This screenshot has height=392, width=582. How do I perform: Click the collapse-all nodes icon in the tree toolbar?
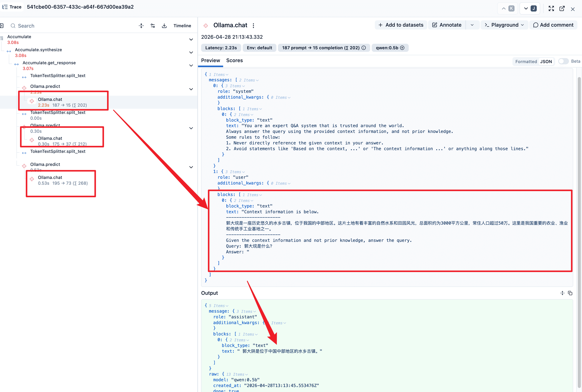pyautogui.click(x=141, y=26)
